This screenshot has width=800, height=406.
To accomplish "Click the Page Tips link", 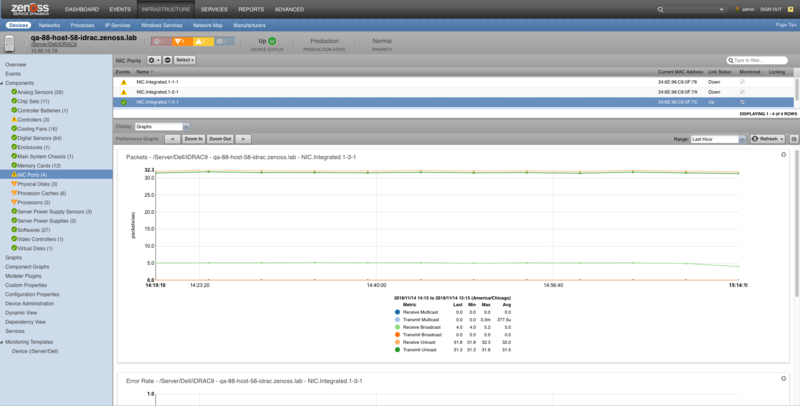I will click(x=786, y=24).
